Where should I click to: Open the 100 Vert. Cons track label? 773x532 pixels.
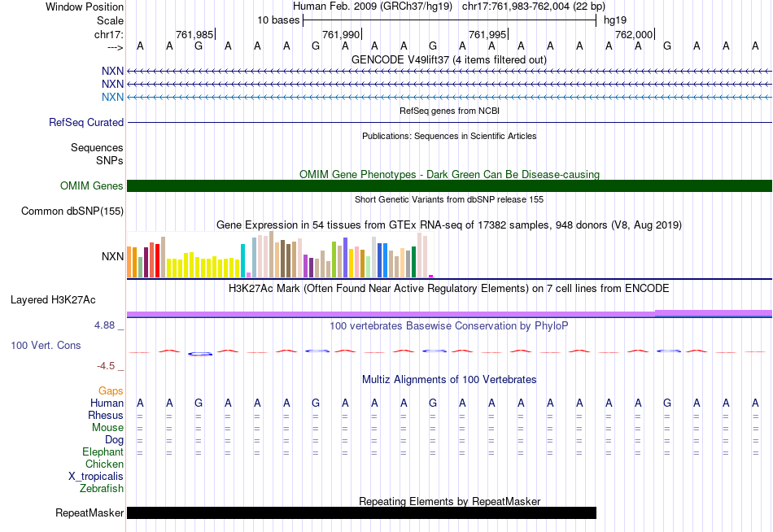[46, 346]
